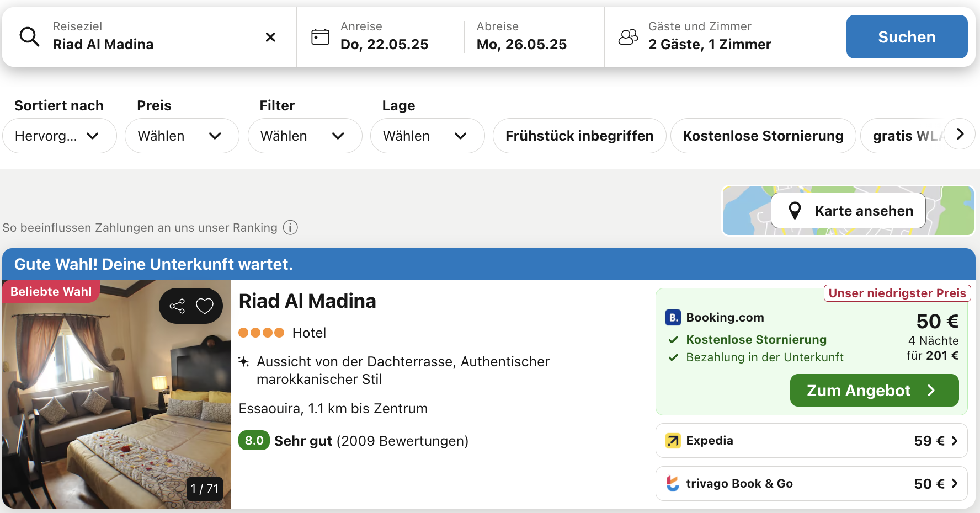The height and width of the screenshot is (513, 980).
Task: Expand the Sortiert nach dropdown
Action: click(60, 136)
